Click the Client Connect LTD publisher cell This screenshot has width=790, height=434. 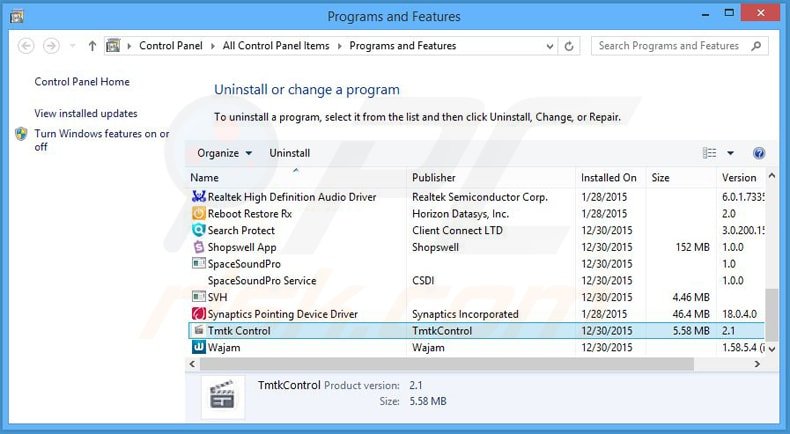coord(457,230)
